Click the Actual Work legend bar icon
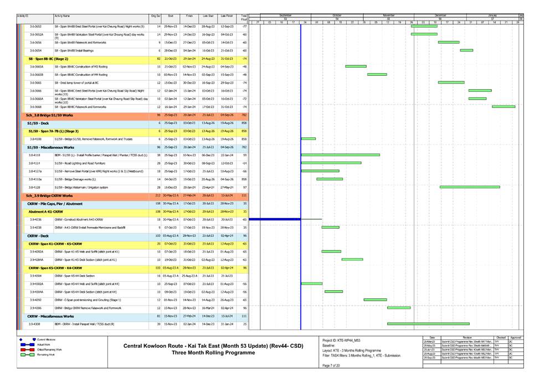The image size is (555, 392). 25,344
